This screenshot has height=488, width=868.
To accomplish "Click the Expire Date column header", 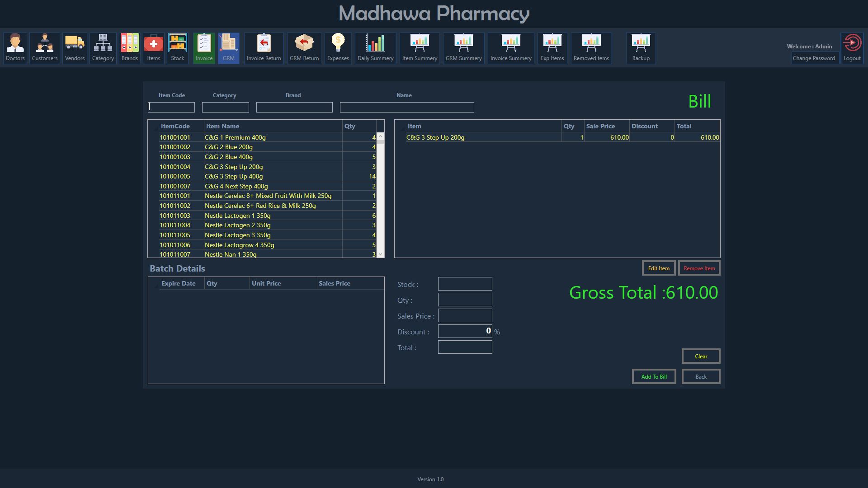I will click(182, 283).
